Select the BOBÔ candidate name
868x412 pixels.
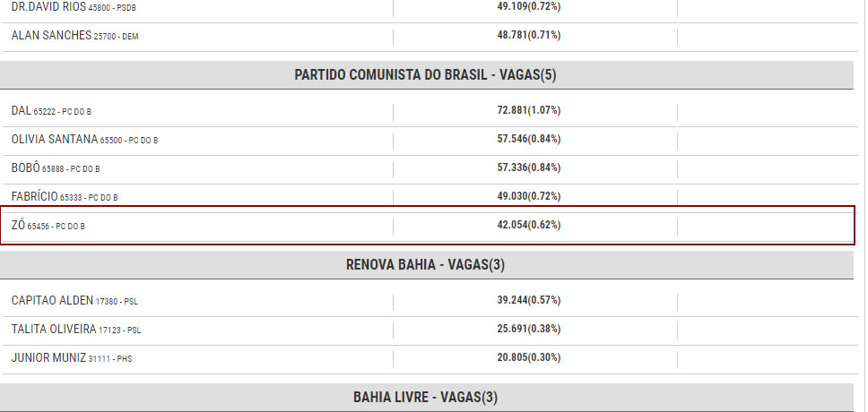(25, 167)
